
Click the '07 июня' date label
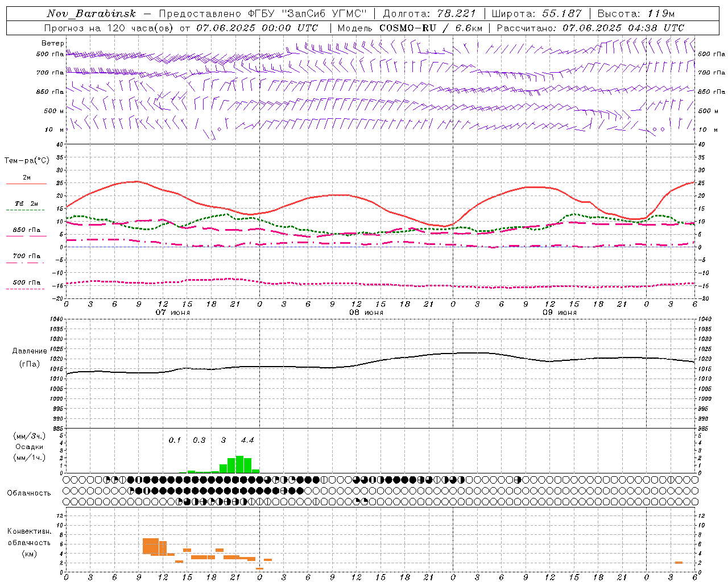(x=173, y=313)
